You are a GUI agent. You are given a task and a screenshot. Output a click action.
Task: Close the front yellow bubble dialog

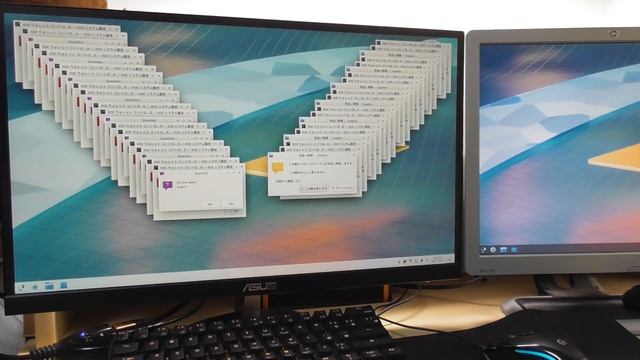(x=354, y=155)
